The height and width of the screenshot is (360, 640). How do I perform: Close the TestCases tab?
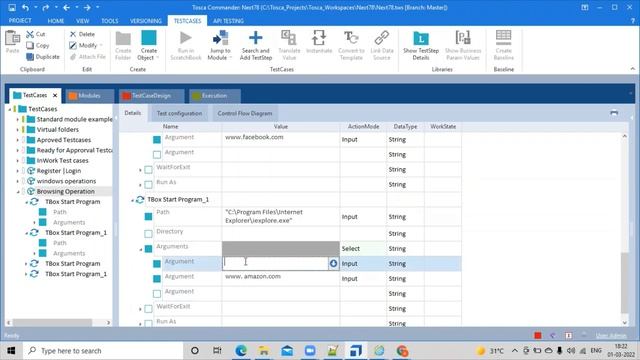click(55, 95)
